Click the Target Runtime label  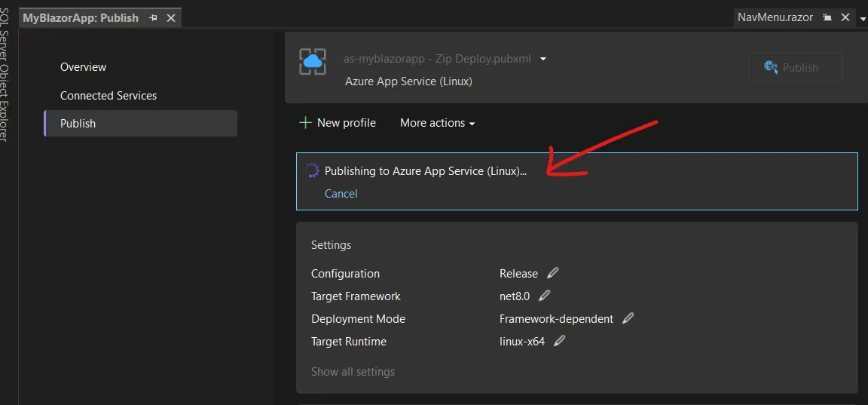349,342
